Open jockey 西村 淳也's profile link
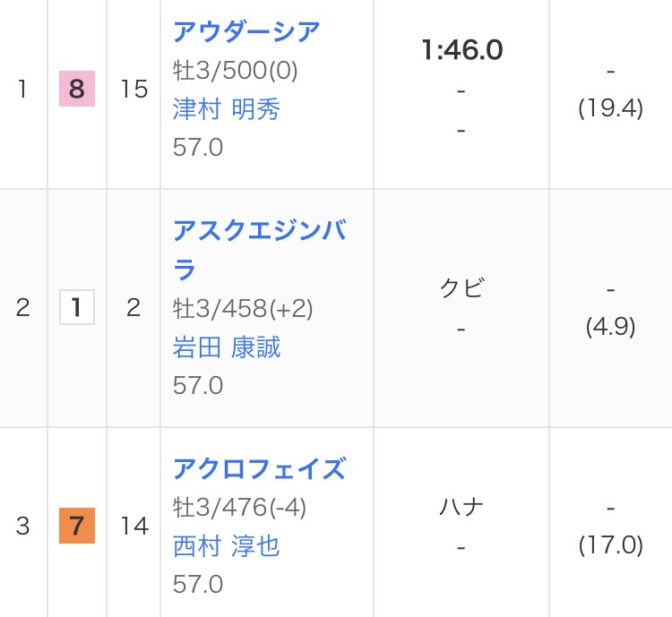Viewport: 672px width, 617px height. [x=227, y=545]
